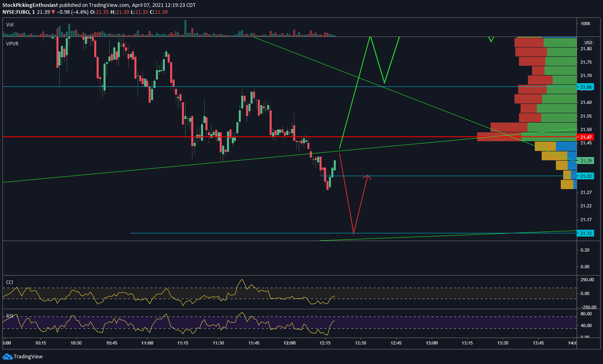Image resolution: width=603 pixels, height=364 pixels.
Task: Click the 40.00 RSI axis value
Action: [x=586, y=325]
